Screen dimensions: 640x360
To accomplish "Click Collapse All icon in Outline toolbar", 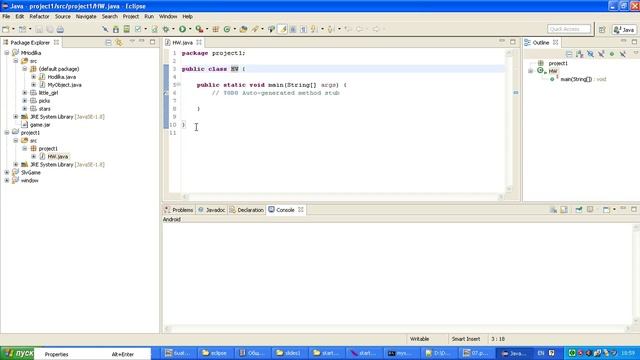I will click(x=569, y=54).
